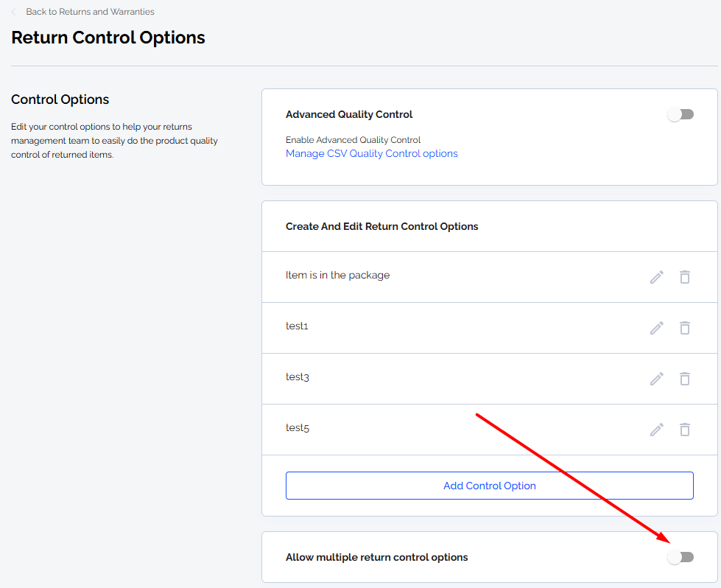Delete the test3 control option
This screenshot has height=588, width=721.
click(x=685, y=379)
